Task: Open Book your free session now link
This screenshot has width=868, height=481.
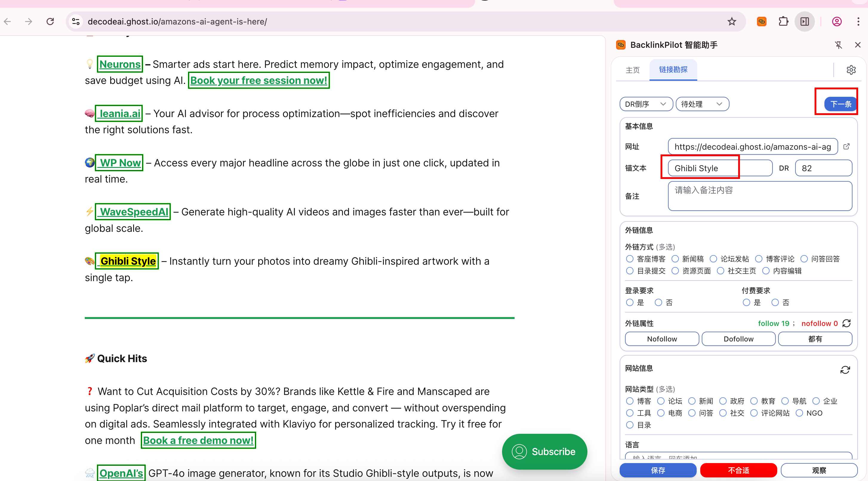Action: [x=258, y=80]
